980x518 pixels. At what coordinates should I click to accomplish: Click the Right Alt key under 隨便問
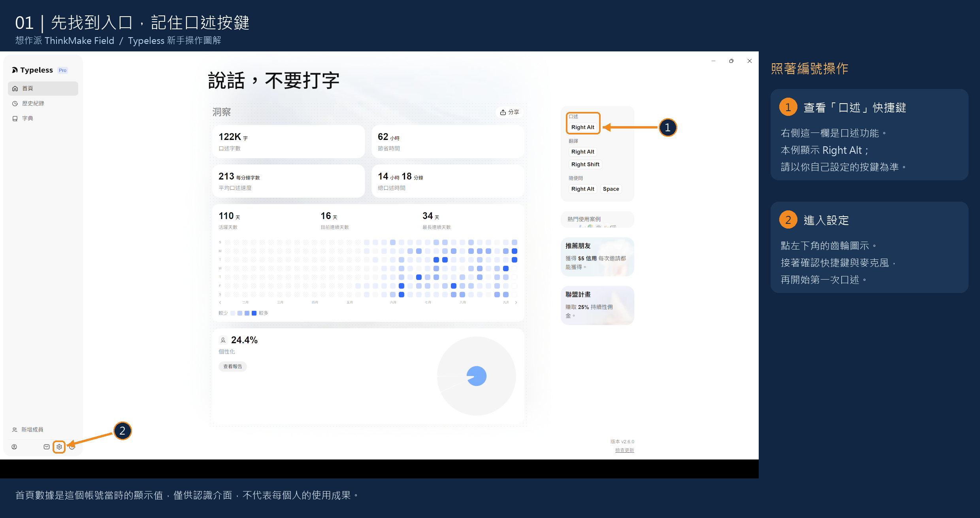[x=583, y=189]
